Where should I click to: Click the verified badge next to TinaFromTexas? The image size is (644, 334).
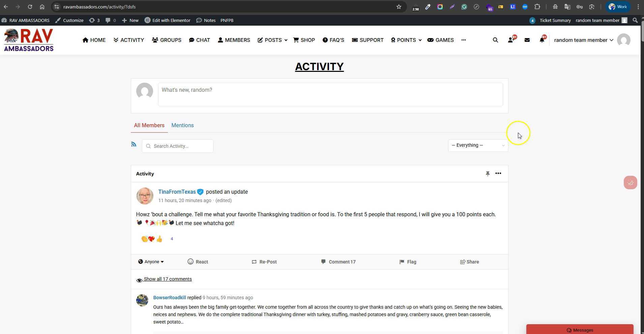tap(200, 192)
